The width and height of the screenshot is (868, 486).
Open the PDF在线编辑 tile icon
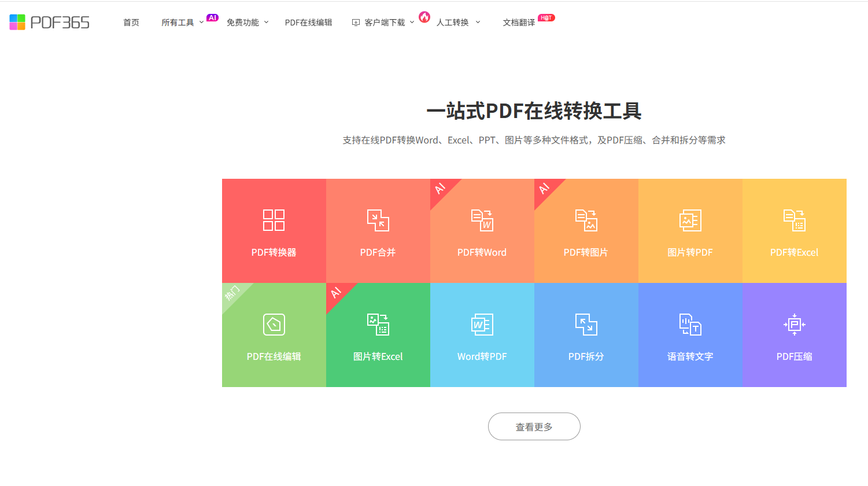coord(274,325)
